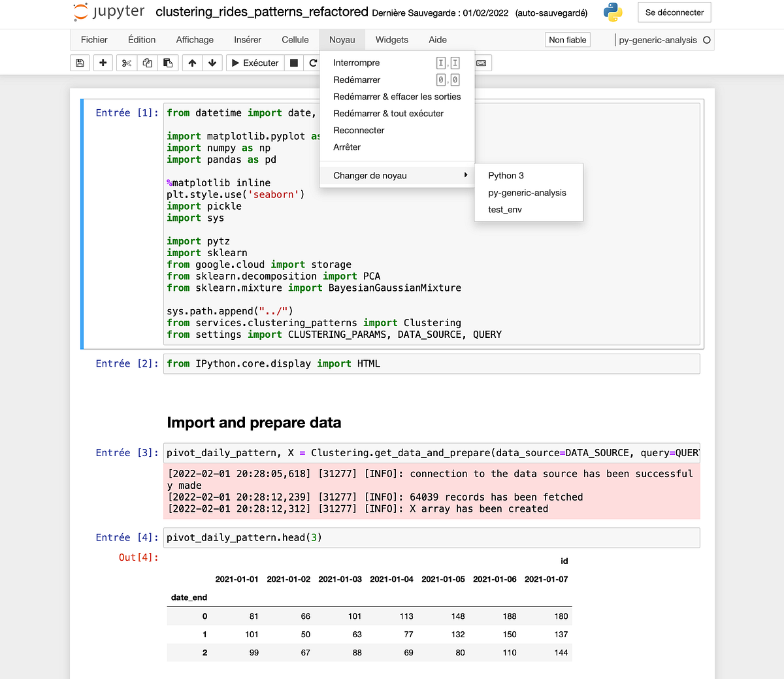Select the Python 3 kernel
The height and width of the screenshot is (679, 784).
click(x=505, y=175)
